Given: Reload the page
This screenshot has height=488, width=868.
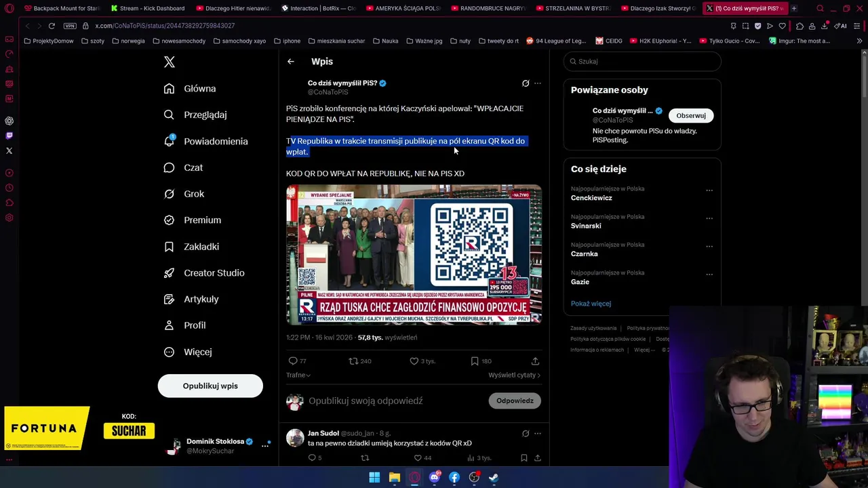Looking at the screenshot, I should tap(52, 26).
